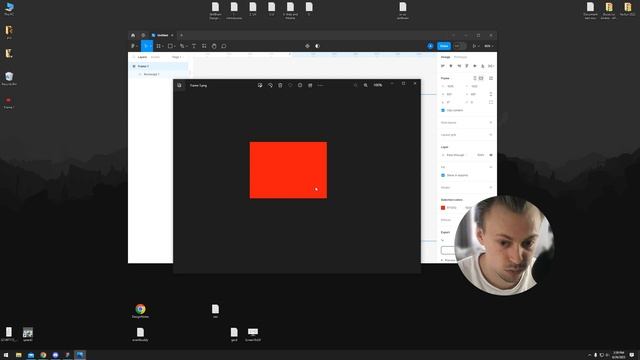Open Windows Start menu
Image resolution: width=640 pixels, height=360 pixels.
6,355
